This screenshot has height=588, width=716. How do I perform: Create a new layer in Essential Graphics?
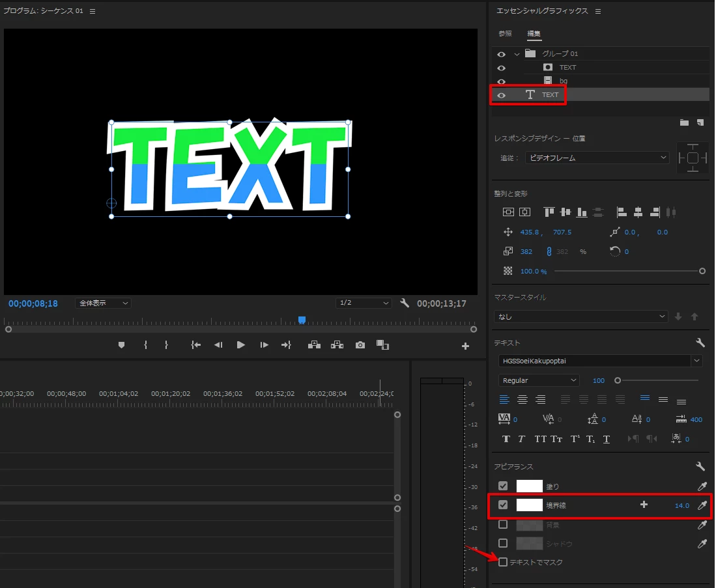(700, 122)
